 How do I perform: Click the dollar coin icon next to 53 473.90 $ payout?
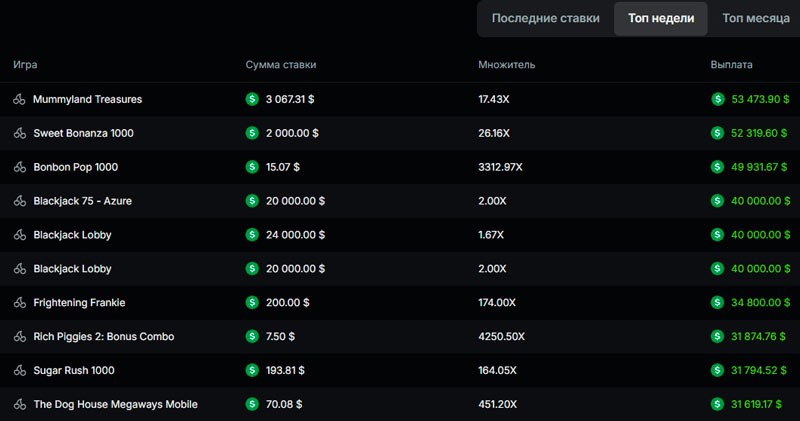[x=717, y=99]
